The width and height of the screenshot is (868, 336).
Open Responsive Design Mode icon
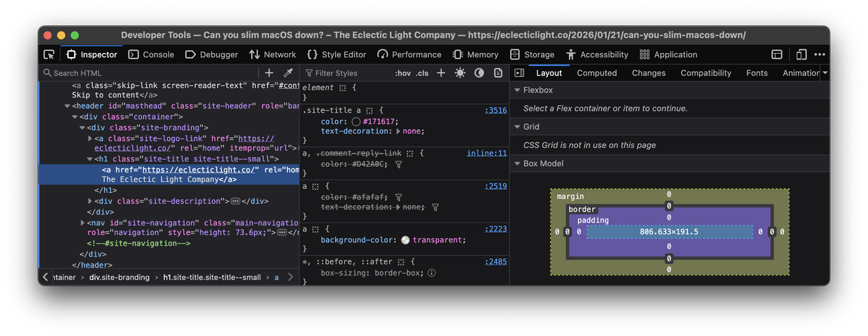pyautogui.click(x=801, y=54)
